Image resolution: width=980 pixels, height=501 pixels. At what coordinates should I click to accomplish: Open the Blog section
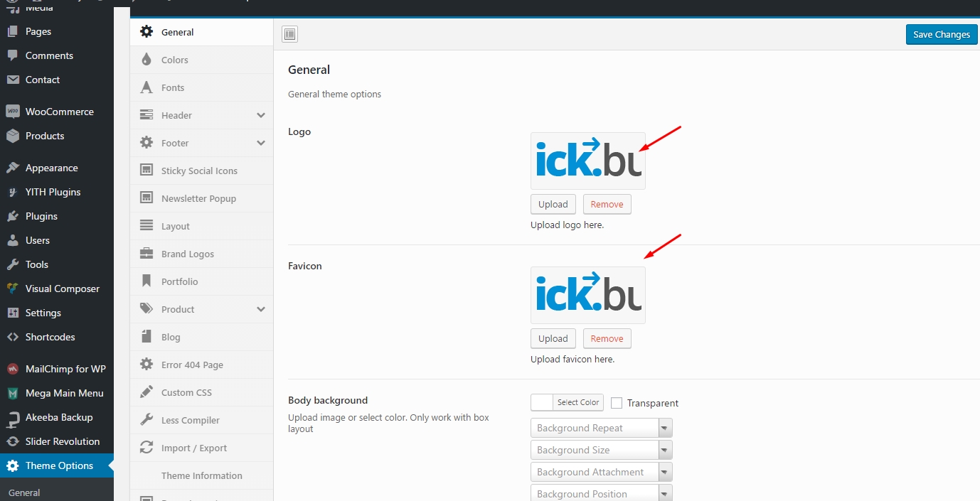(x=202, y=337)
